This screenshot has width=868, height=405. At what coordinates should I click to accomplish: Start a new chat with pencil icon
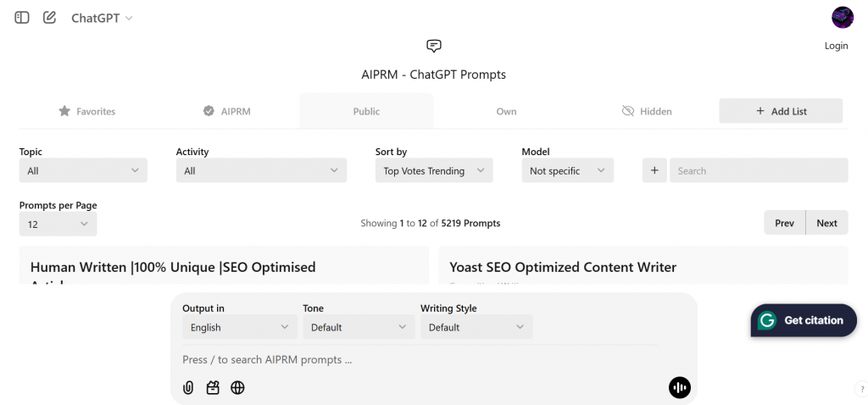[x=50, y=18]
